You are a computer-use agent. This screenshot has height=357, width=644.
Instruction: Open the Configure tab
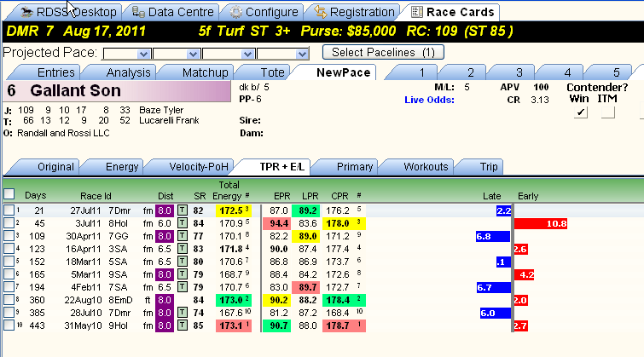pyautogui.click(x=264, y=12)
